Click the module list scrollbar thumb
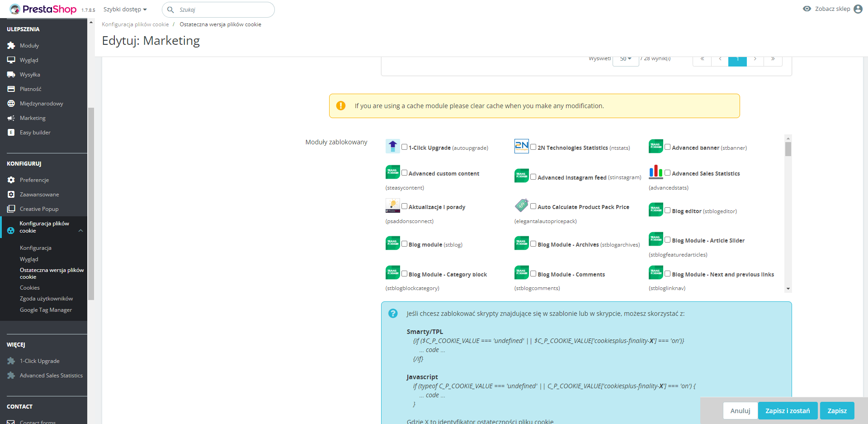 click(788, 149)
